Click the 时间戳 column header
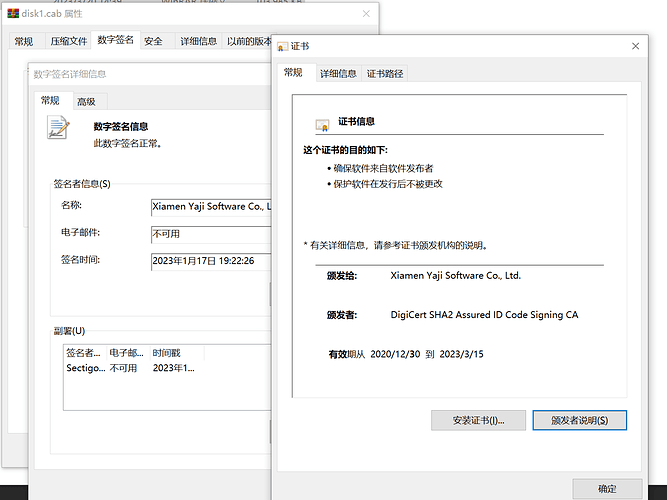The height and width of the screenshot is (500, 667). (177, 353)
